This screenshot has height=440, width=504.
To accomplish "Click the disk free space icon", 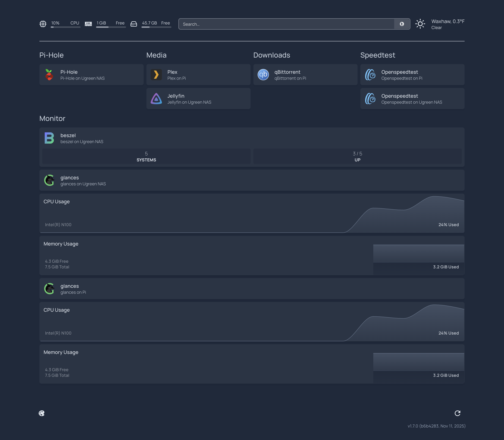I will [134, 24].
